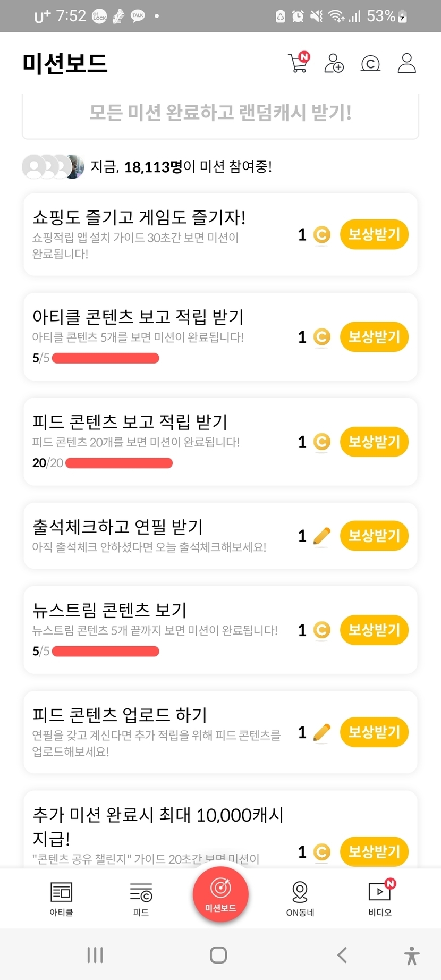
Task: Tap the Android home button
Action: 218,955
